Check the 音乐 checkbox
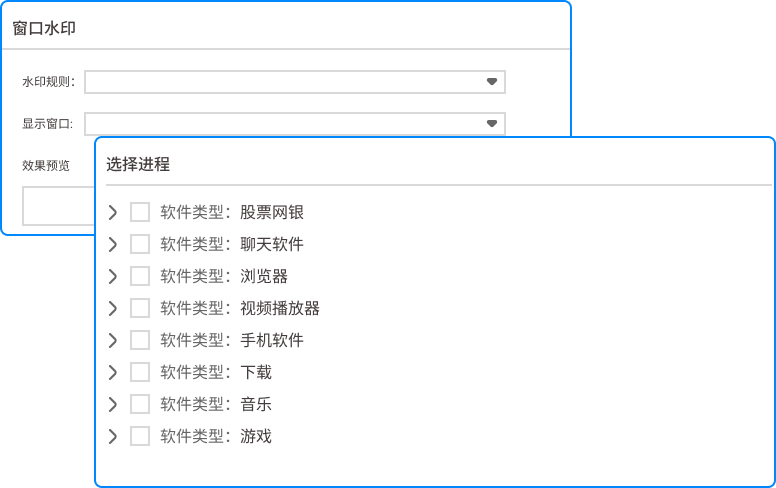 pos(140,404)
